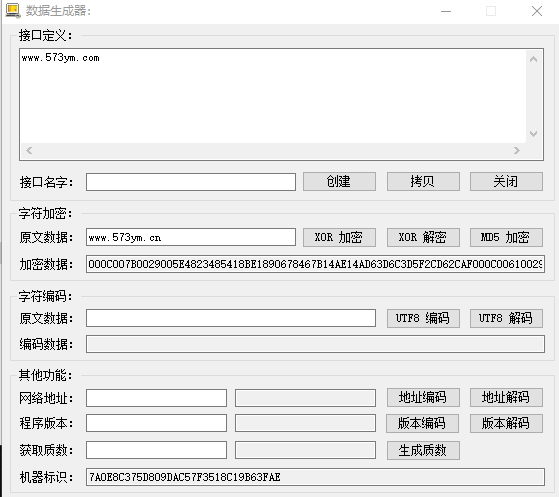Click the 关闭 button
Screen dimensions: 559x497
(x=506, y=181)
